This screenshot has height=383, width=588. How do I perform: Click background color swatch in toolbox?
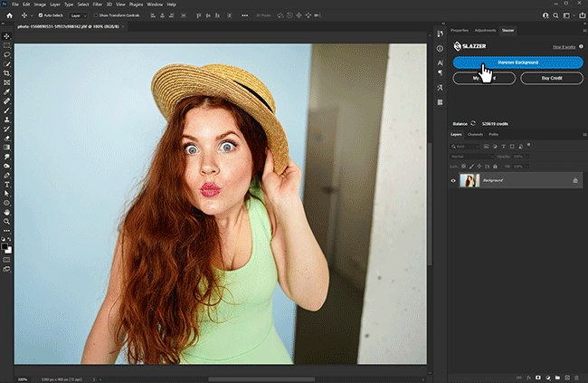click(9, 251)
